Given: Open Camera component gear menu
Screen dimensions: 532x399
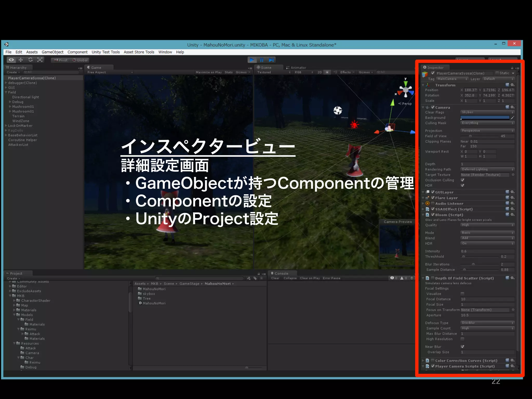Looking at the screenshot, I should pos(512,107).
